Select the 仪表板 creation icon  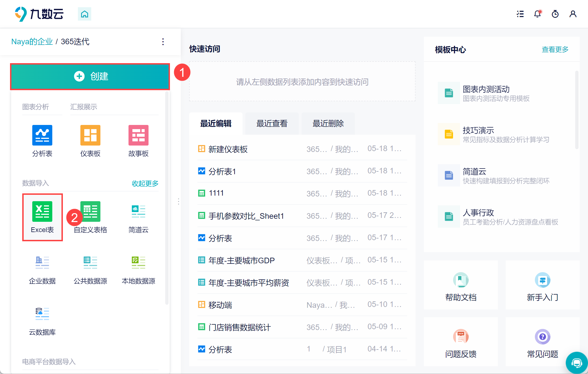tap(90, 135)
